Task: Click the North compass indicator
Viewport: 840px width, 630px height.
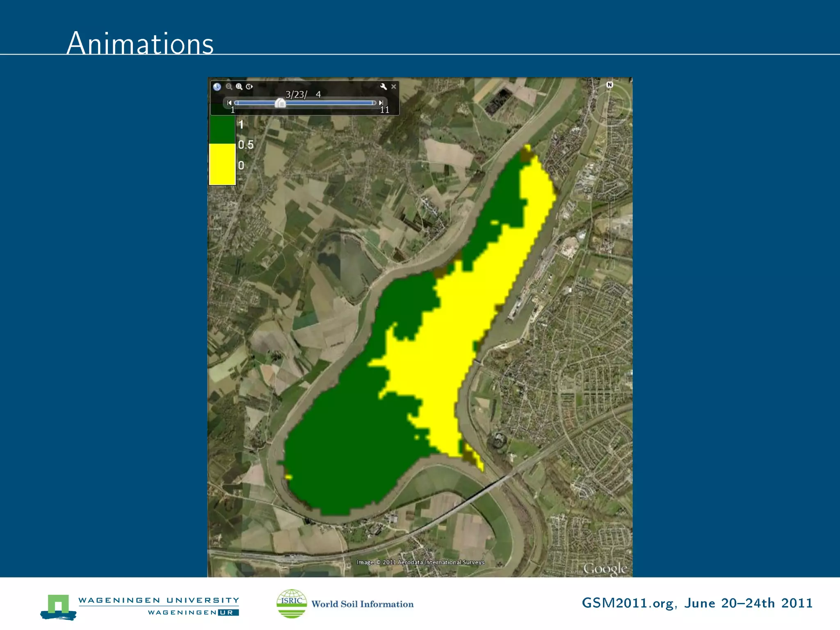Action: pos(609,85)
